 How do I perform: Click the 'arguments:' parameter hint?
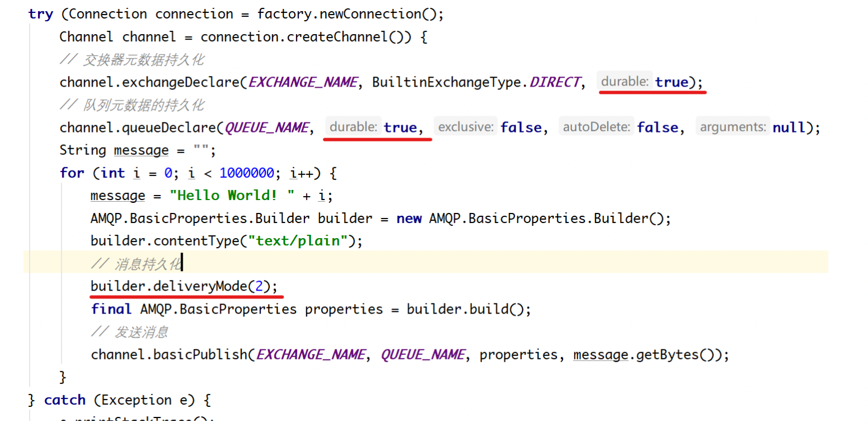[x=733, y=127]
